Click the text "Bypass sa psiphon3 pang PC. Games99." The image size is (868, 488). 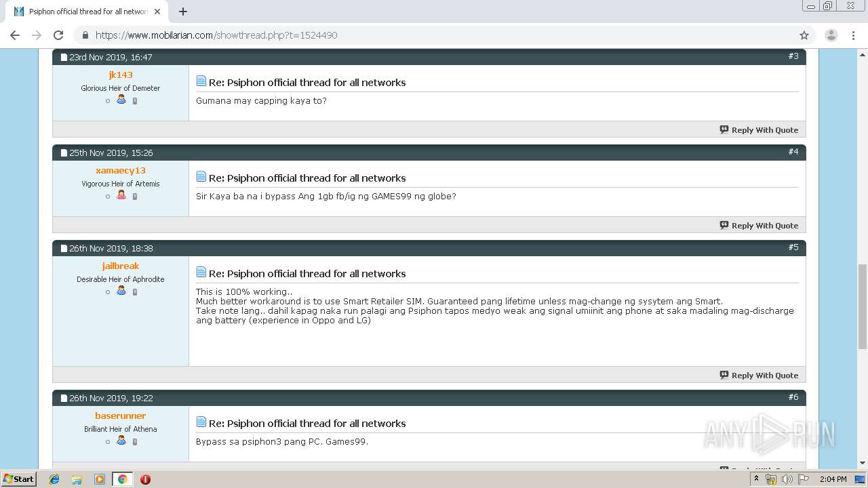point(282,442)
